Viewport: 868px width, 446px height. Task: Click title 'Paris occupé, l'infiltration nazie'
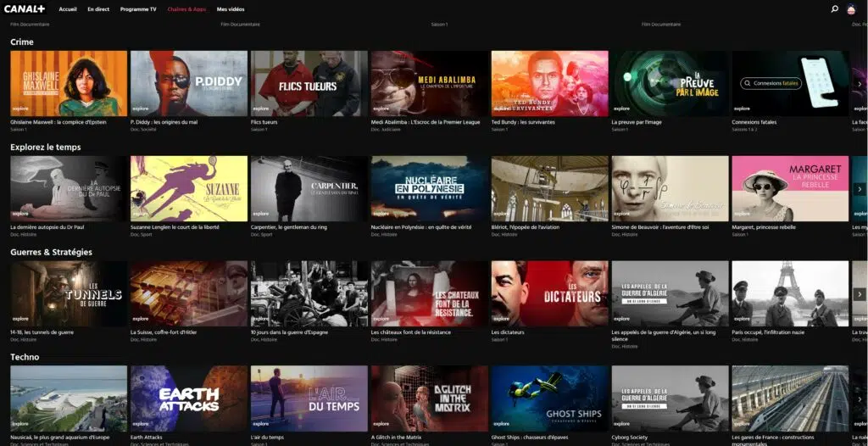[769, 332]
